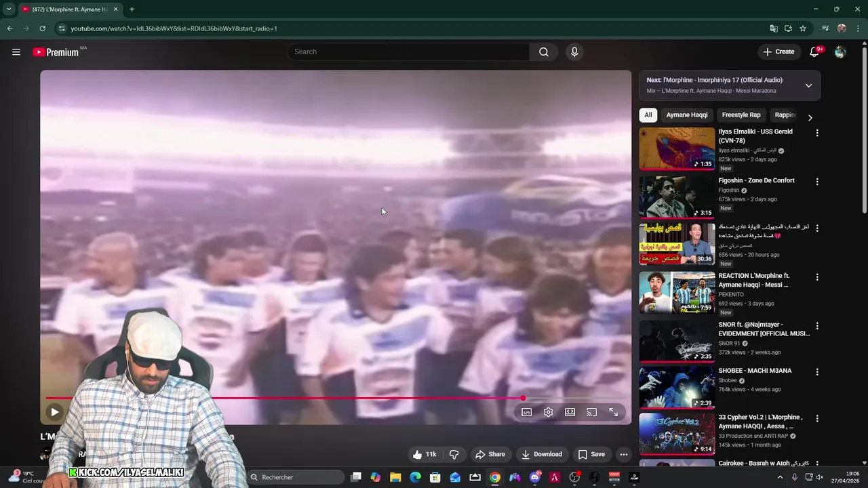This screenshot has width=868, height=488.
Task: Expand the Next up playlist panel
Action: [x=808, y=85]
